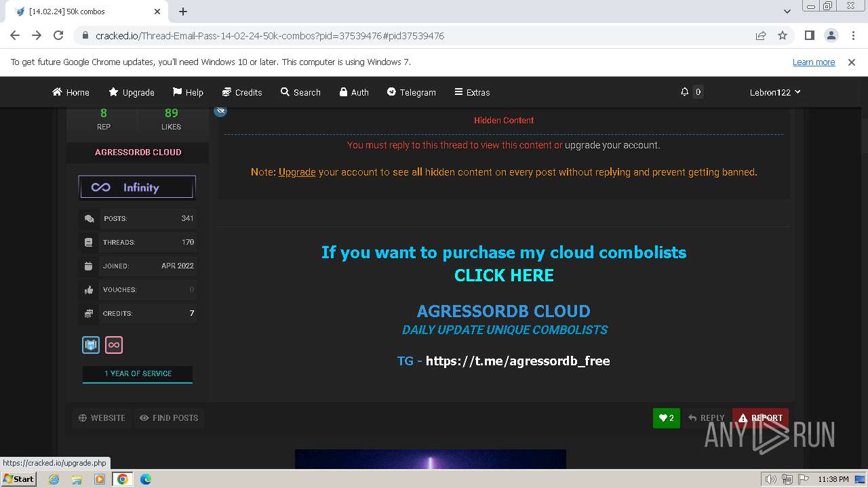This screenshot has height=488, width=868.
Task: Click the hidden content eye icon
Action: [x=220, y=110]
